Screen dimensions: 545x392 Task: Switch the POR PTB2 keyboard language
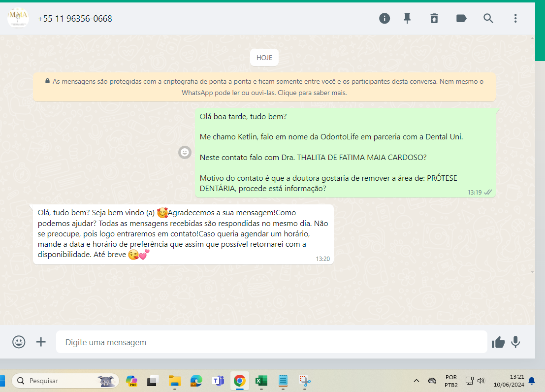[451, 381]
